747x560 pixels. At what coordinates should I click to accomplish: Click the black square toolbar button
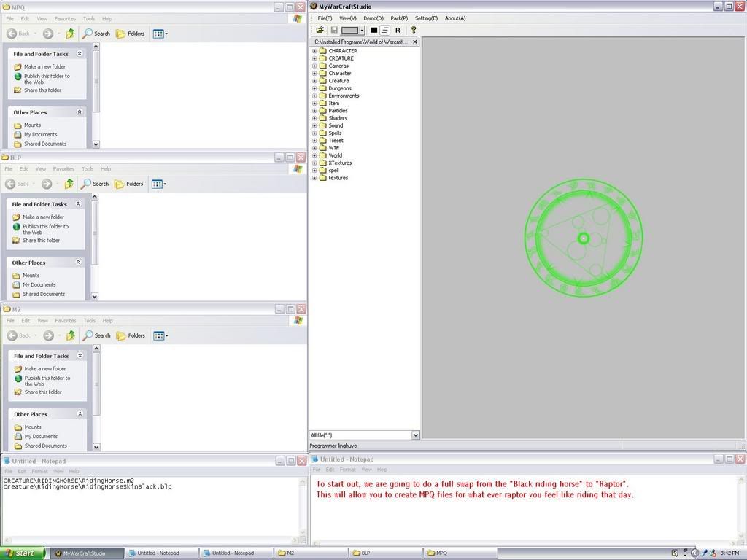(x=374, y=30)
